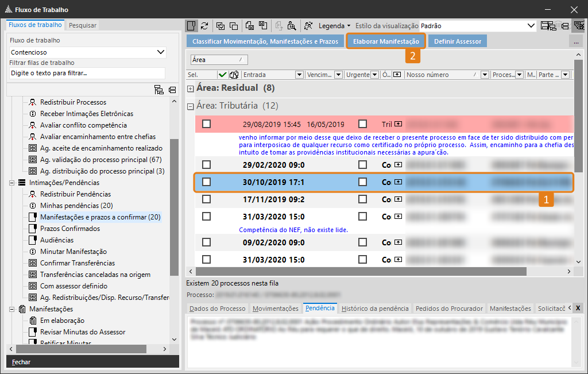This screenshot has height=374, width=588.
Task: Select Prazos Confirmados in the tree
Action: click(70, 229)
